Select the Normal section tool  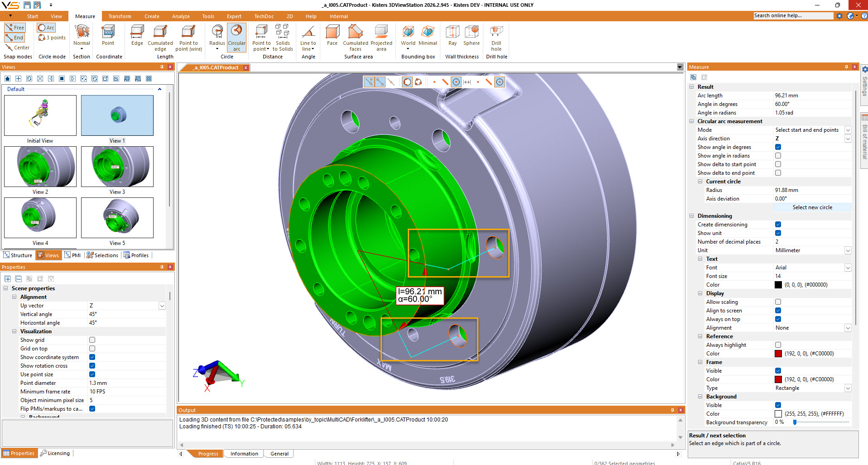[x=82, y=38]
